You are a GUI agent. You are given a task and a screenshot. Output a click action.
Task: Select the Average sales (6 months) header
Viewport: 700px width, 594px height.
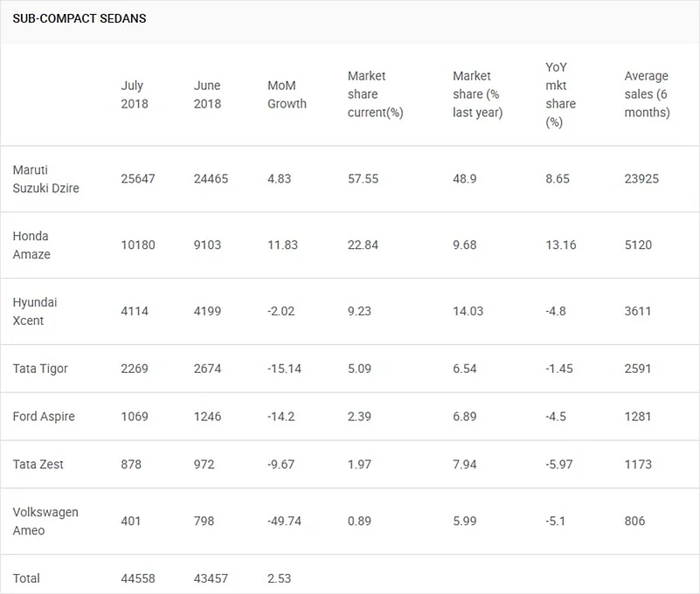(x=647, y=94)
